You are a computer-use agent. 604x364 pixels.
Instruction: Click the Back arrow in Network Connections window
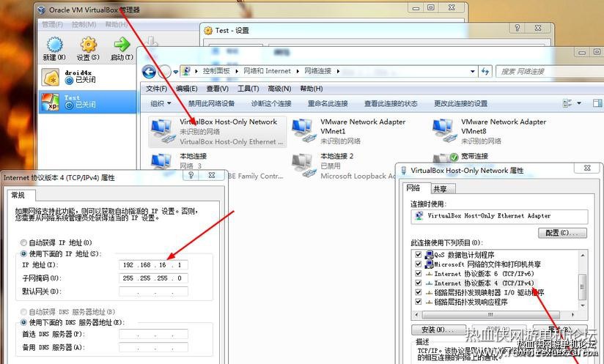[149, 72]
